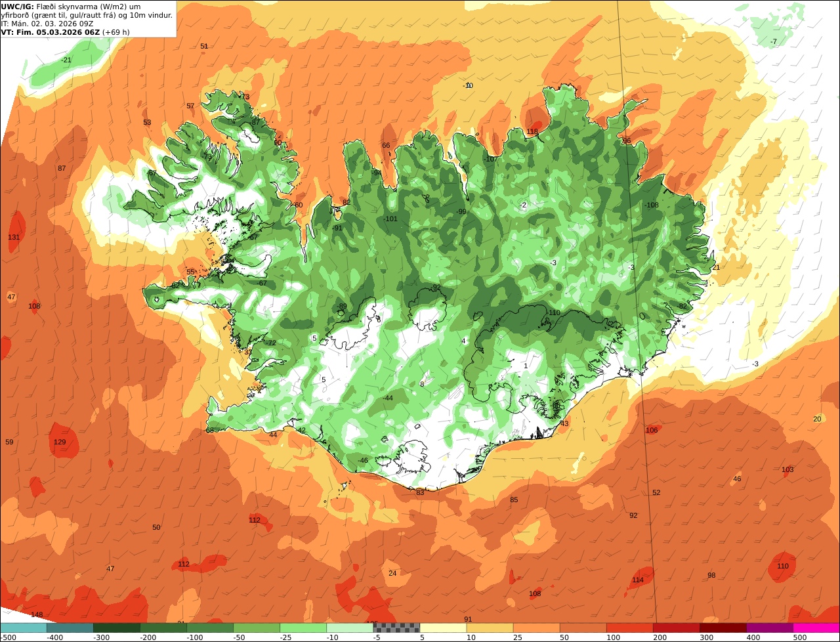Select the legend label '500'
The width and height of the screenshot is (840, 642).
[799, 637]
